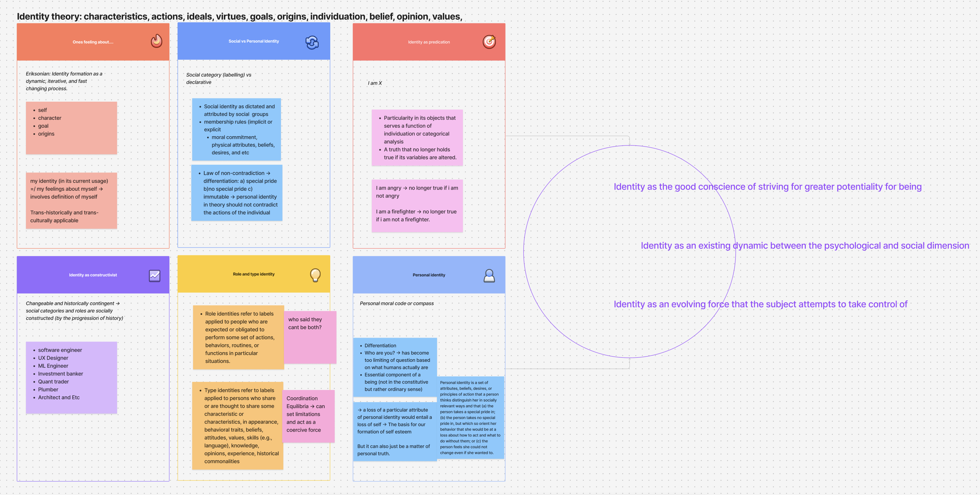This screenshot has width=980, height=495.
Task: Click the chart icon on constructivist card
Action: click(155, 276)
